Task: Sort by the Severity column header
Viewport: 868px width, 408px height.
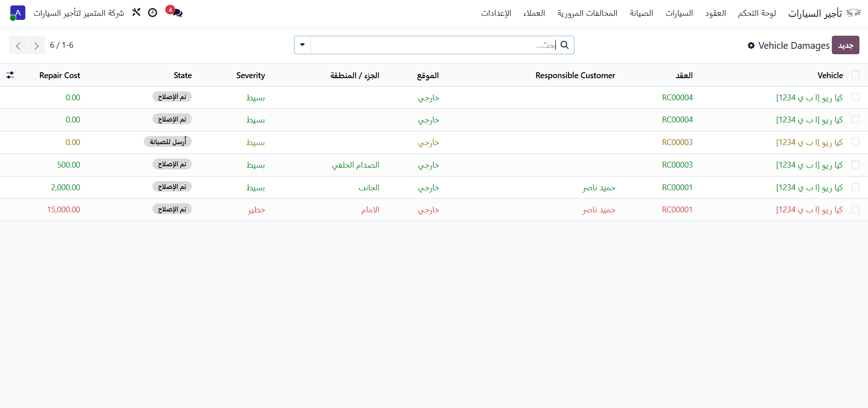Action: [250, 75]
